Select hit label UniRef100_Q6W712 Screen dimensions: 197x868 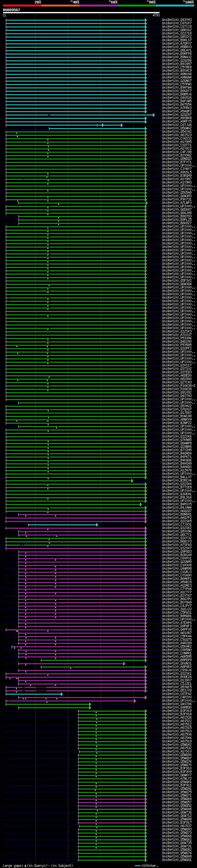click(177, 816)
